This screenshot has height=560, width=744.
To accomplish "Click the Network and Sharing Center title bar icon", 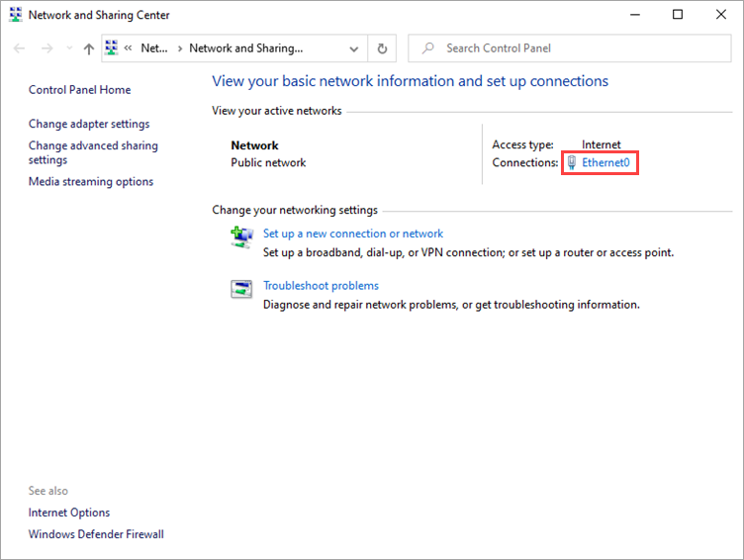I will 15,15.
